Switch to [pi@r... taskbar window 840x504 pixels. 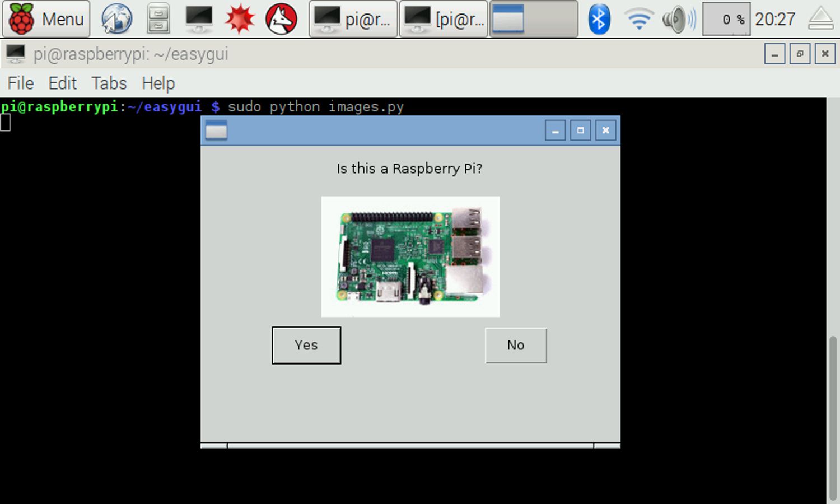[x=444, y=19]
